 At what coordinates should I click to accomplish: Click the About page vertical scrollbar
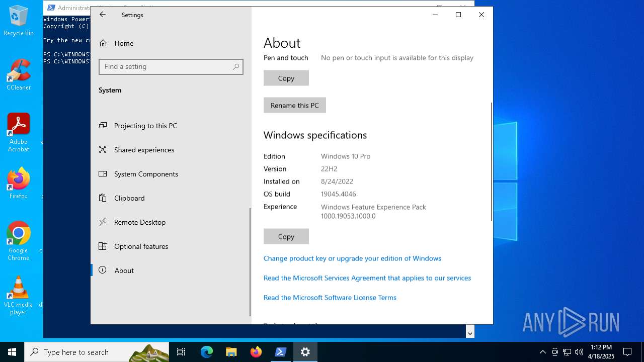click(491, 161)
